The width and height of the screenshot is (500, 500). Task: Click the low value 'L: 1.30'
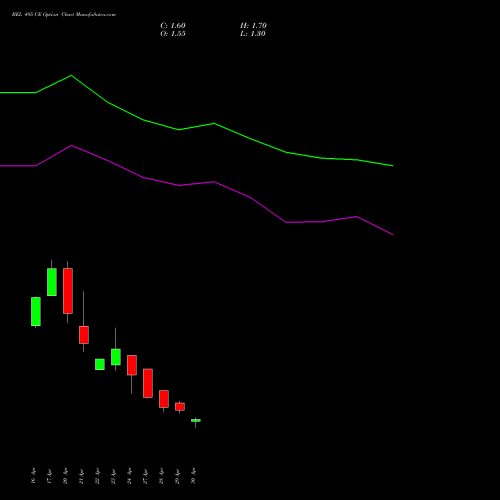(253, 34)
